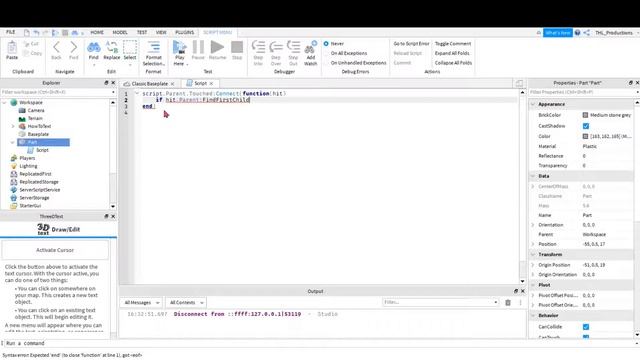The image size is (640, 360).
Task: Click Go to Script Error
Action: pos(411,43)
